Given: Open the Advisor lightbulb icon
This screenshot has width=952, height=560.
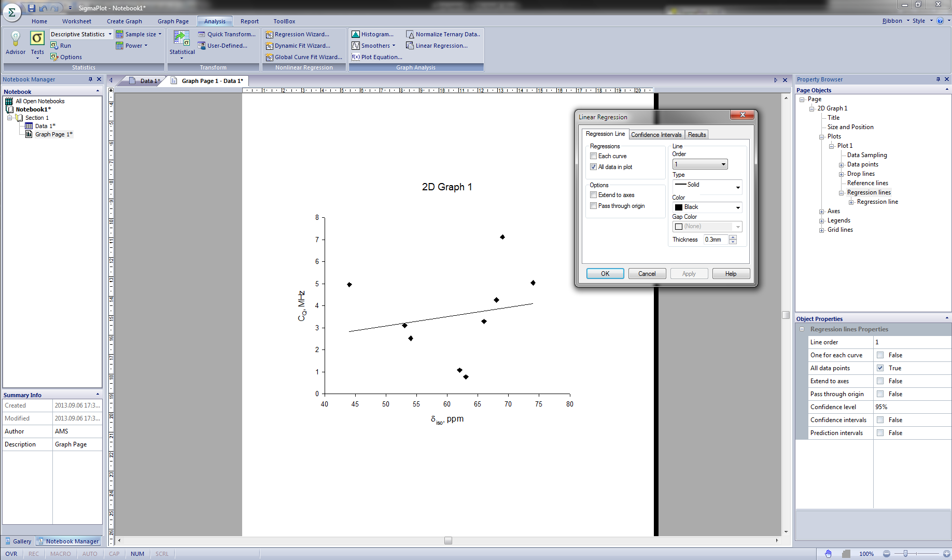Looking at the screenshot, I should pos(16,39).
